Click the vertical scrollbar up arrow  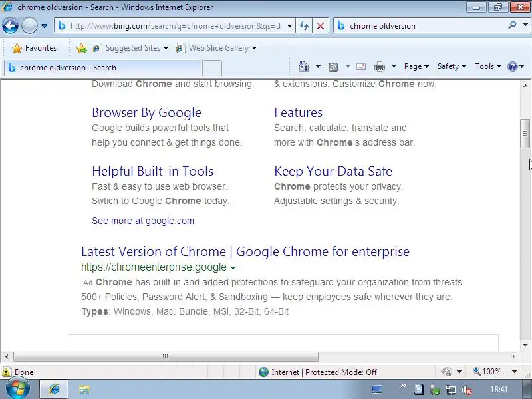pyautogui.click(x=525, y=86)
